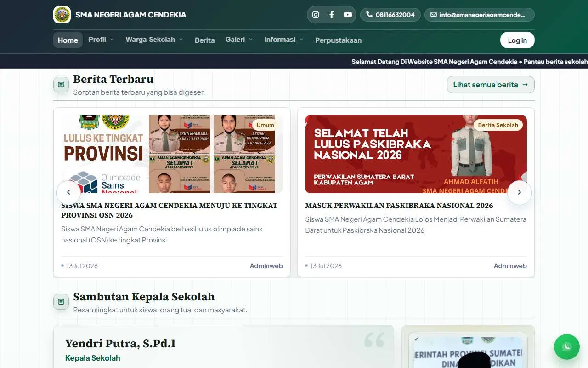The image size is (588, 368).
Task: Click the Kepala Sekolah subtitle text
Action: point(93,358)
